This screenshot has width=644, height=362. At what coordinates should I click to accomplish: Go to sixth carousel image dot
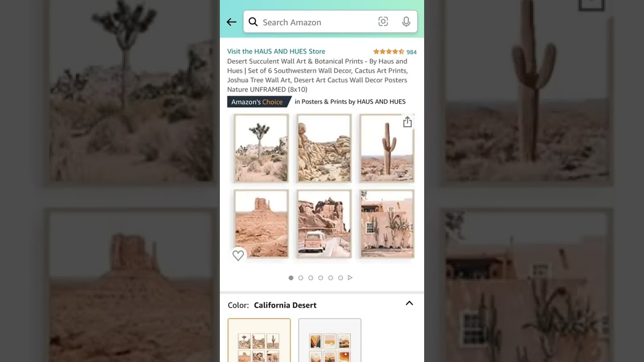(x=341, y=278)
